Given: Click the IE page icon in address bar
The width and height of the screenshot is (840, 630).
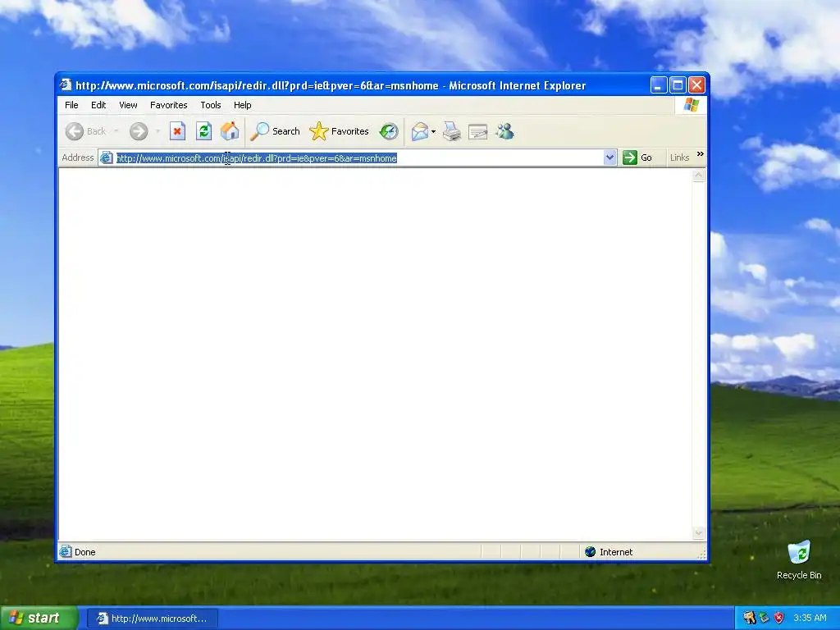Looking at the screenshot, I should [107, 157].
